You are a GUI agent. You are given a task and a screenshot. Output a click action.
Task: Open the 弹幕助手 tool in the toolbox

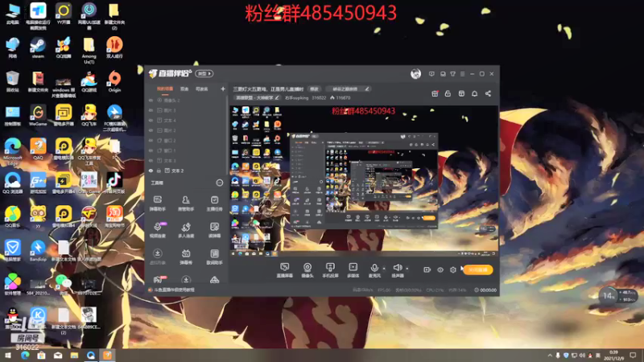(157, 204)
